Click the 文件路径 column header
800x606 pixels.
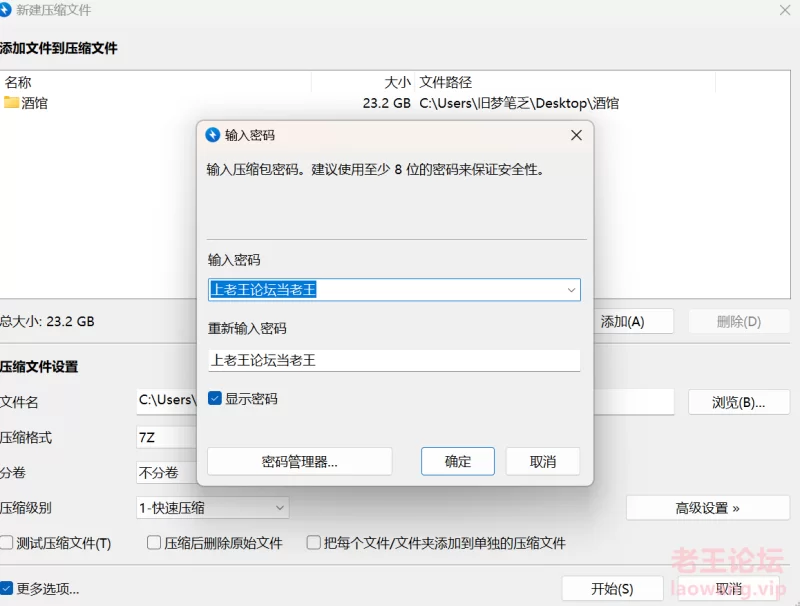coord(565,82)
